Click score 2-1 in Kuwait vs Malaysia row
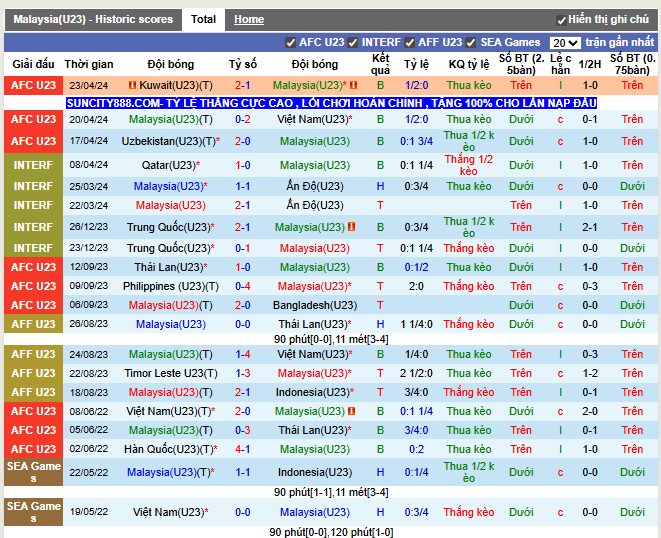The width and height of the screenshot is (661, 538). pyautogui.click(x=242, y=86)
